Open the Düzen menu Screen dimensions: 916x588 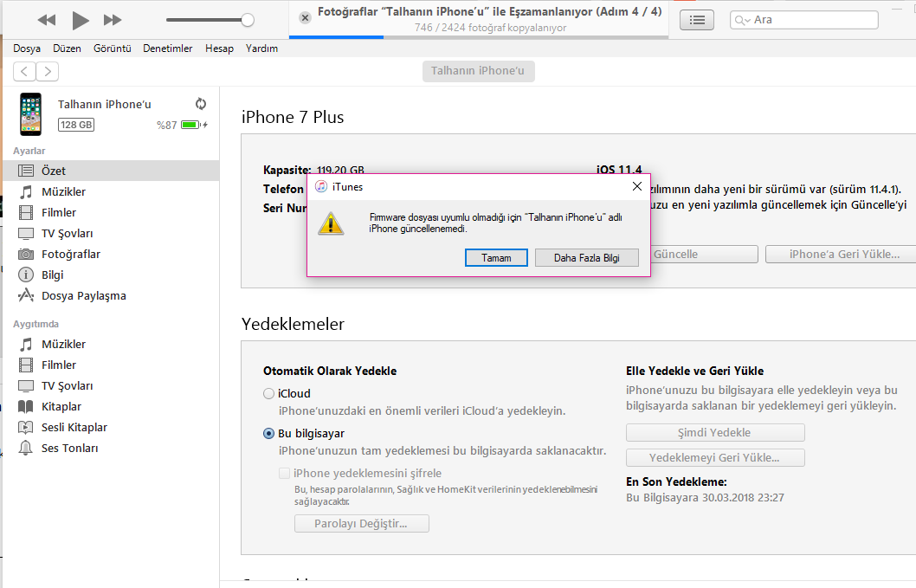coord(68,48)
